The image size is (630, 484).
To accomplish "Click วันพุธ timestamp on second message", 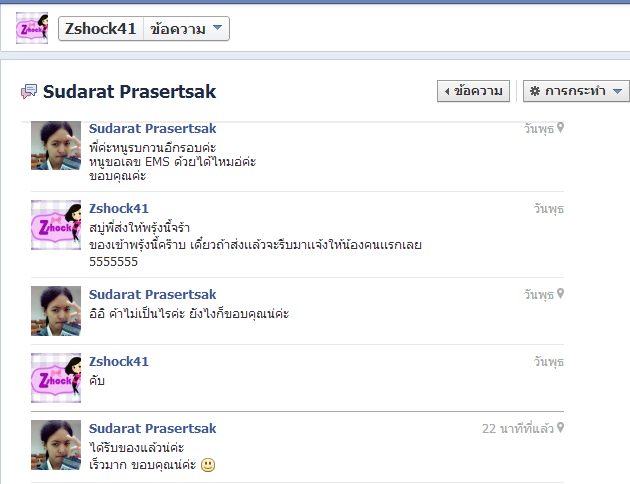I will 549,209.
